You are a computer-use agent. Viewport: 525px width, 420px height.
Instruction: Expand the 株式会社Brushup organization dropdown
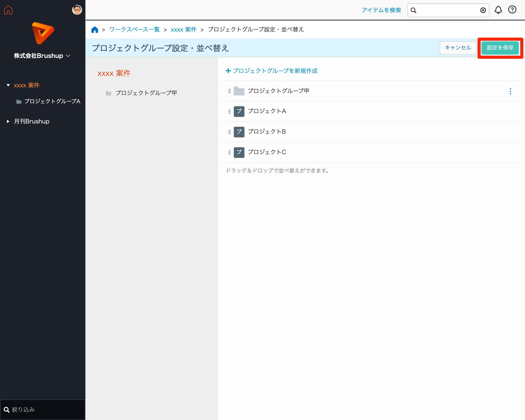coord(68,56)
